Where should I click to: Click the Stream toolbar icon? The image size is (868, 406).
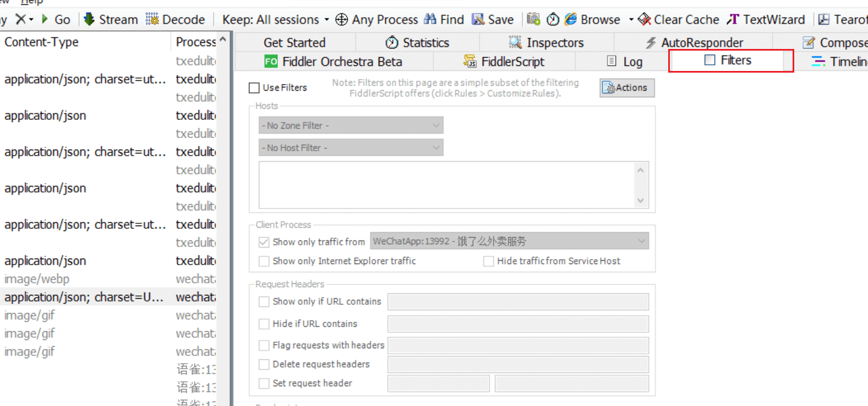click(89, 19)
